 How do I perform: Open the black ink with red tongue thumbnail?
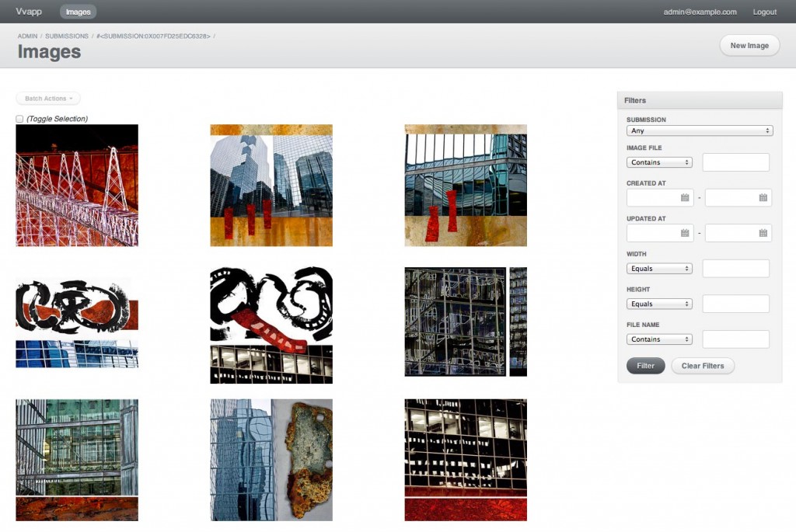pos(271,325)
